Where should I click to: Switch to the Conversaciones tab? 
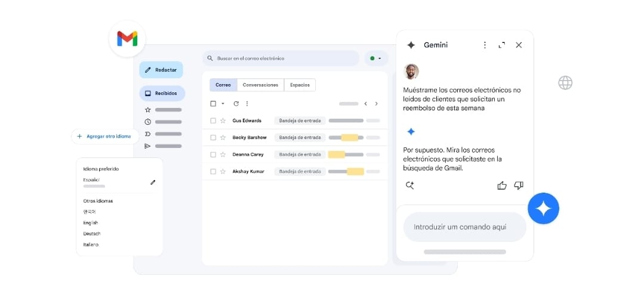point(260,85)
